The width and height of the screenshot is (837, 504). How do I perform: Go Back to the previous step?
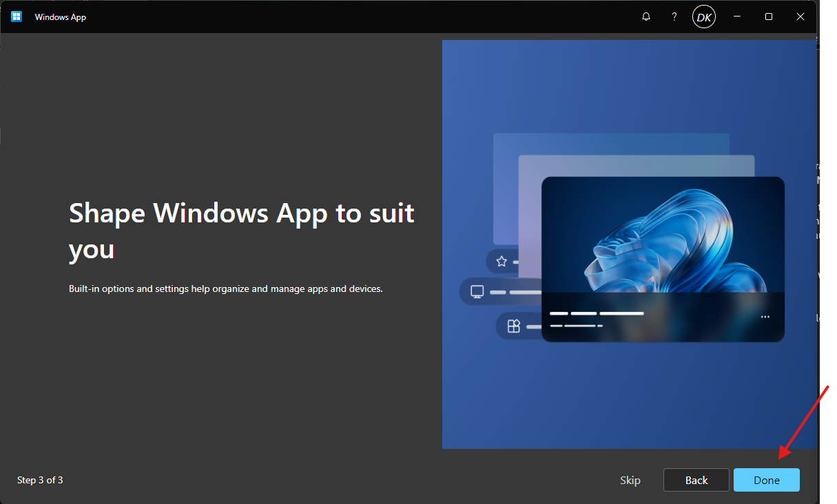[x=696, y=480]
